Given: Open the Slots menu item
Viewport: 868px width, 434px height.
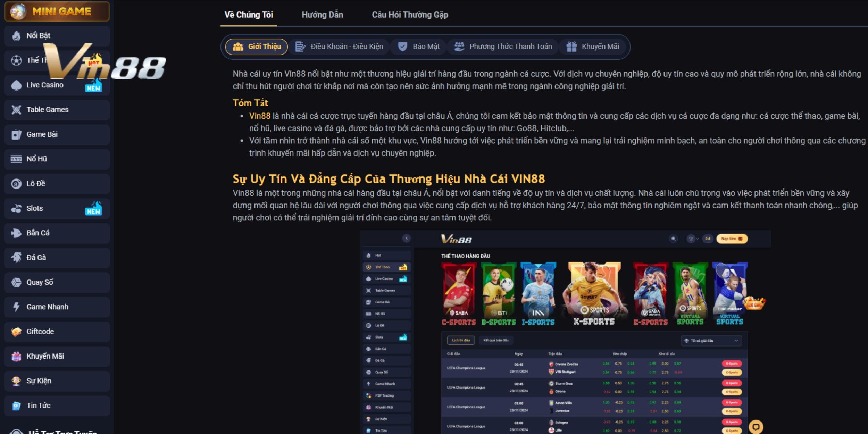Looking at the screenshot, I should point(57,208).
